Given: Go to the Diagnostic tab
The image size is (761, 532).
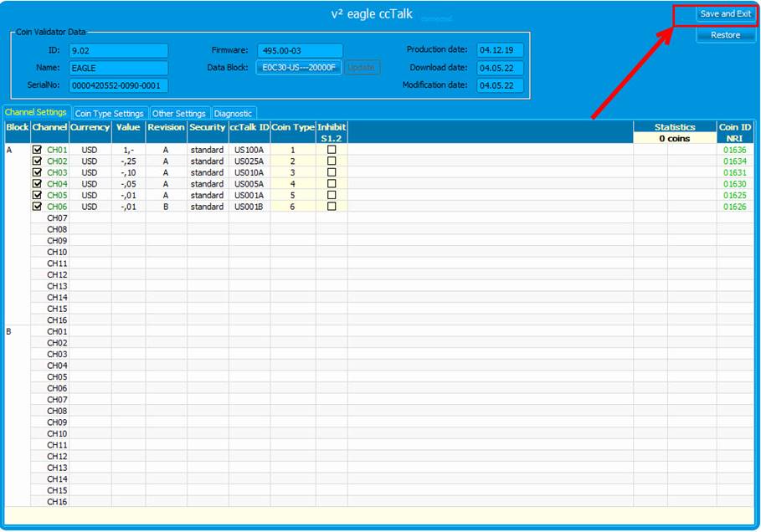Looking at the screenshot, I should pos(233,114).
